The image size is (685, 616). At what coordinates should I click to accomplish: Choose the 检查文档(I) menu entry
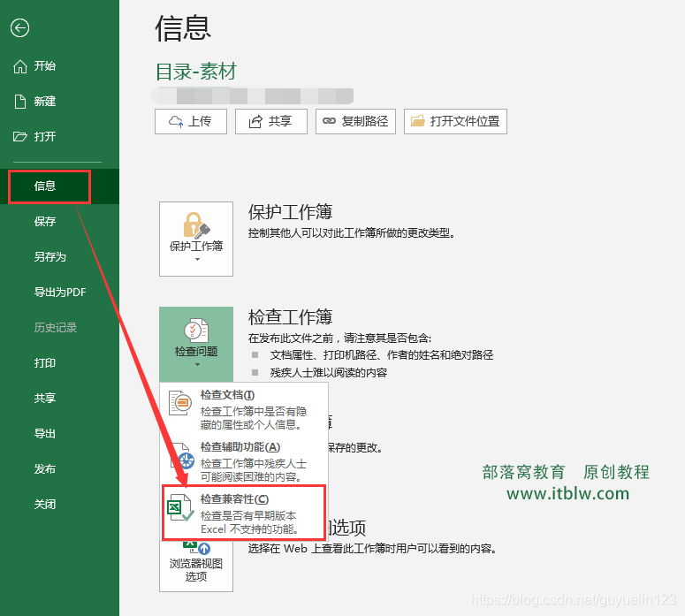(244, 409)
